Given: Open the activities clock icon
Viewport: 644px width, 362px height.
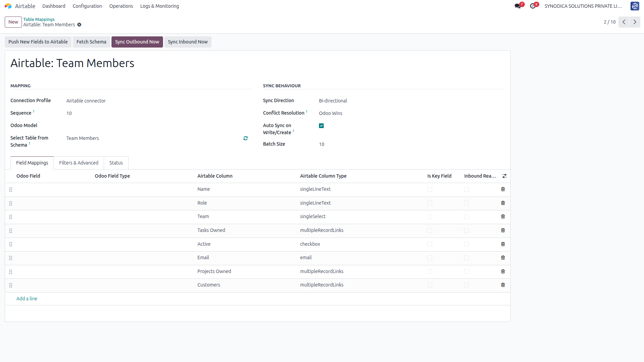Looking at the screenshot, I should point(533,6).
